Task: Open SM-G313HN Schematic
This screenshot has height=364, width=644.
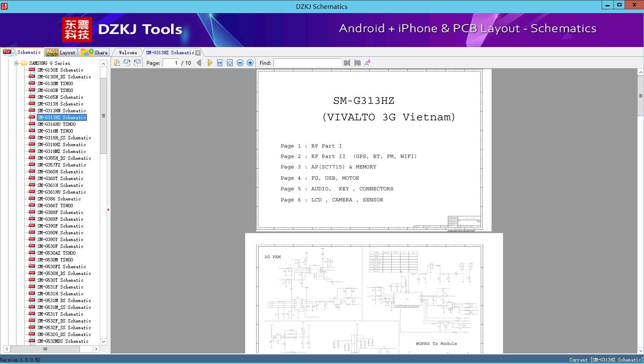Action: 61,111
